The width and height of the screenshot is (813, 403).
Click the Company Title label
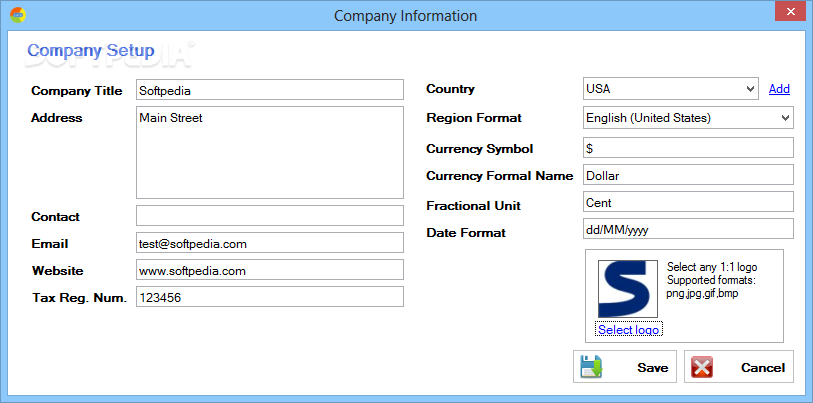click(x=77, y=91)
